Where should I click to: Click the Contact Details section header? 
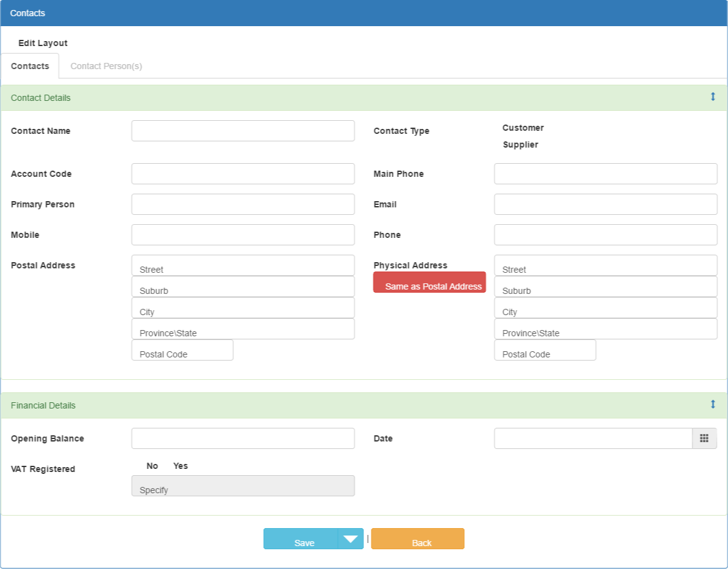click(363, 98)
